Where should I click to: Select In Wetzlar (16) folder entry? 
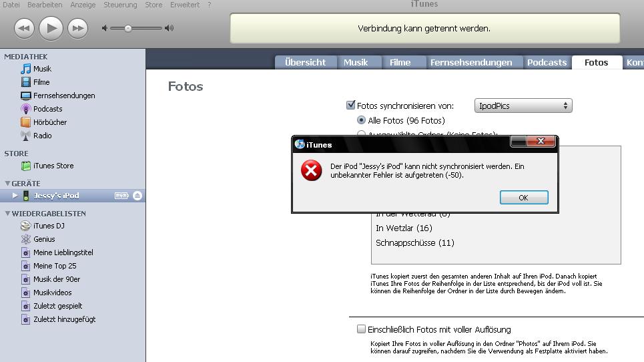pyautogui.click(x=404, y=228)
